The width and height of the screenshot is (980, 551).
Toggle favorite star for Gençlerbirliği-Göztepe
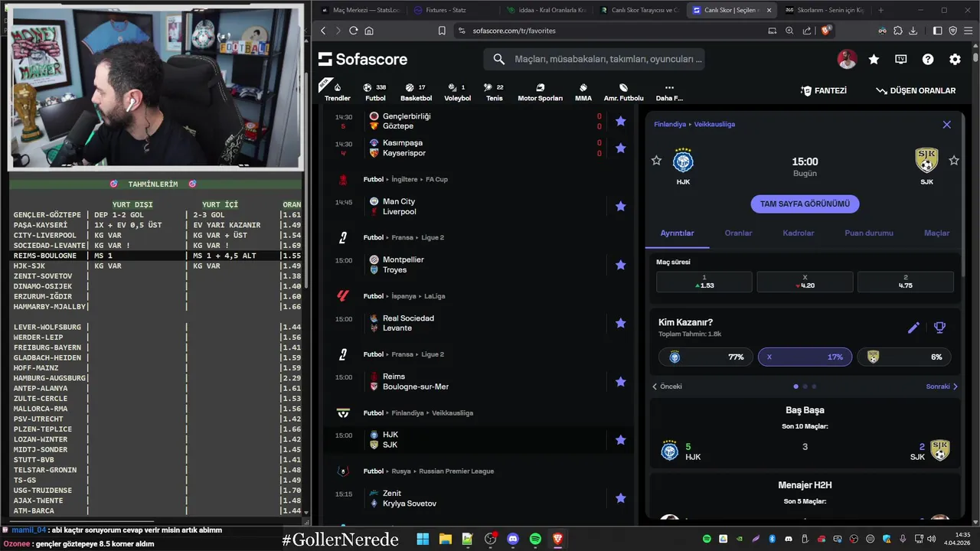click(621, 121)
